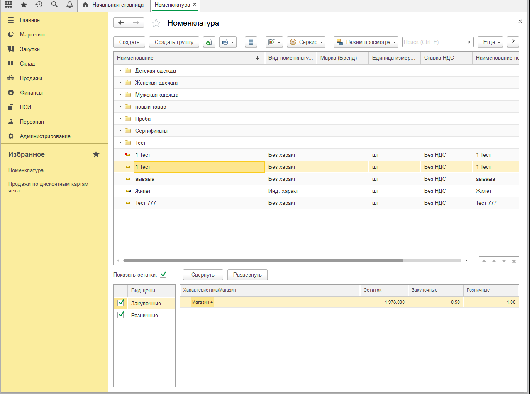This screenshot has height=394, width=532.
Task: Open the global search magnifier icon
Action: point(54,5)
